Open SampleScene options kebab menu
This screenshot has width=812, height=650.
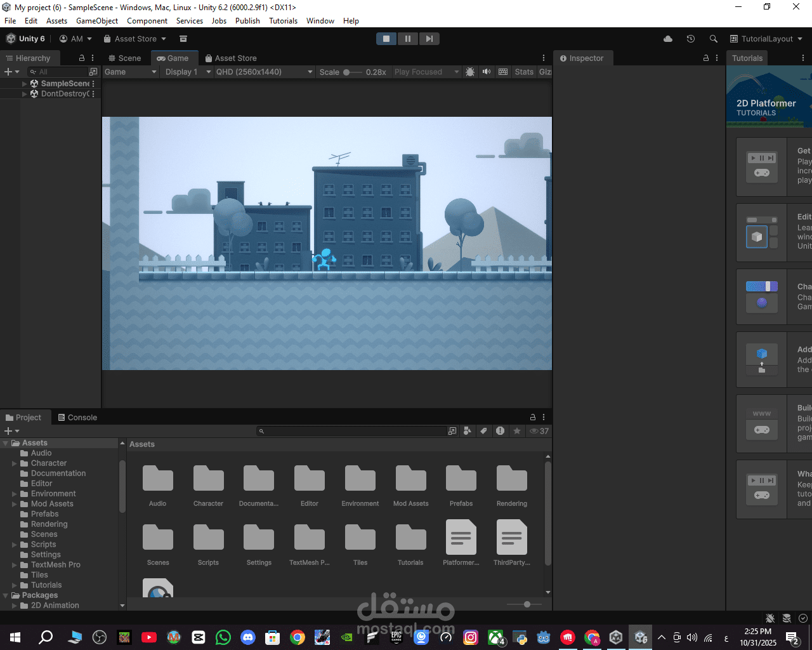(x=93, y=84)
